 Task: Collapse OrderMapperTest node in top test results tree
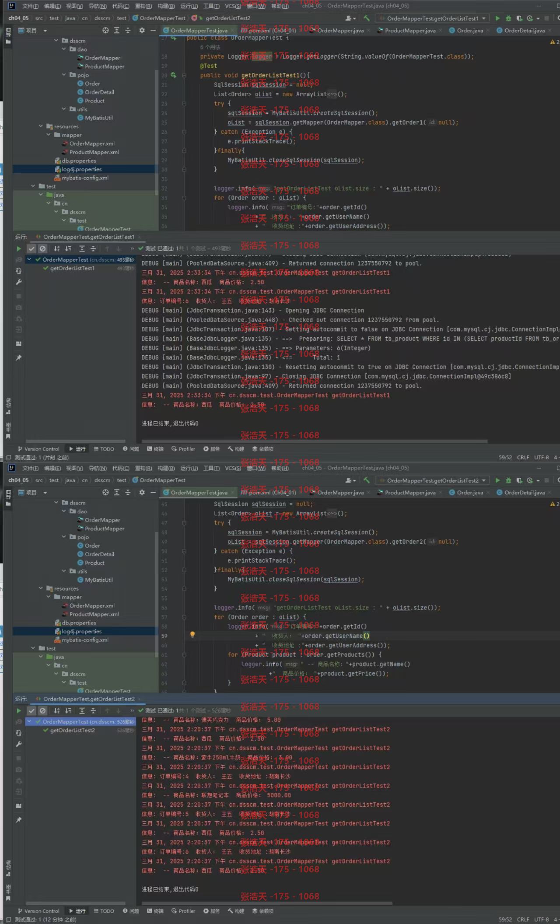tap(29, 259)
